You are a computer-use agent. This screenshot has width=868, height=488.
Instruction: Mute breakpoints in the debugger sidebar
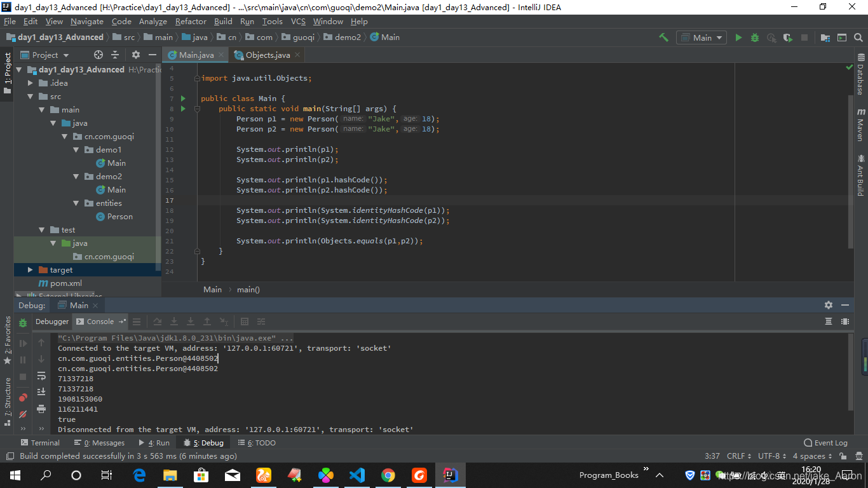pyautogui.click(x=22, y=414)
